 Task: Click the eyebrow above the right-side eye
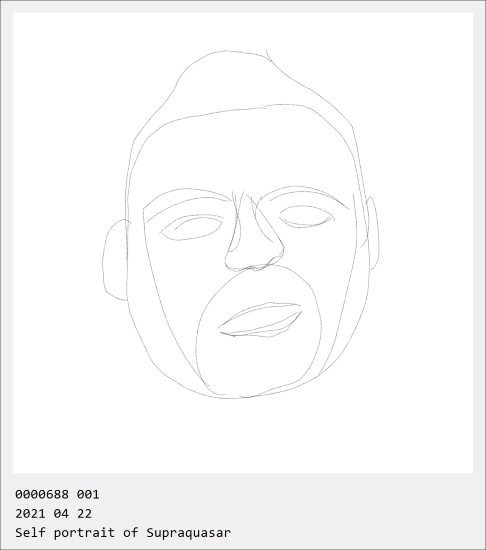pyautogui.click(x=304, y=195)
